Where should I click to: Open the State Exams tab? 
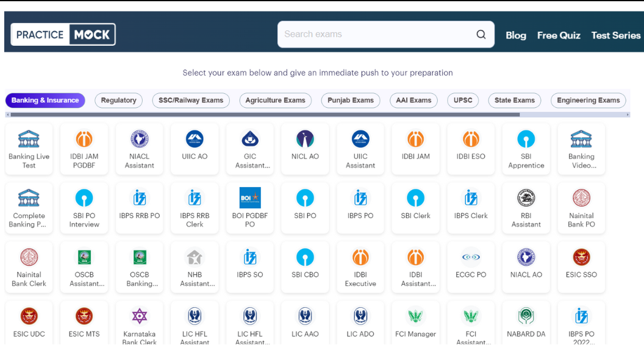pos(515,100)
